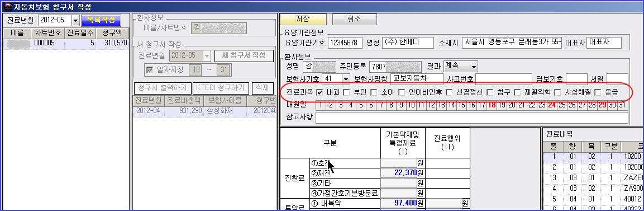This screenshot has height=211, width=644.
Task: Click the 새 청구서 작성 button
Action: click(x=244, y=55)
